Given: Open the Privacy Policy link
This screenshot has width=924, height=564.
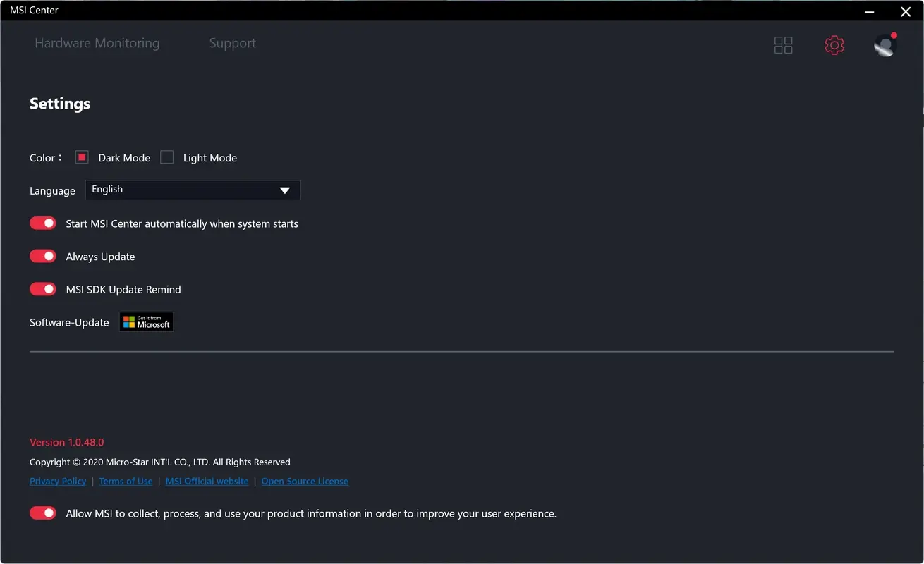Looking at the screenshot, I should click(58, 481).
